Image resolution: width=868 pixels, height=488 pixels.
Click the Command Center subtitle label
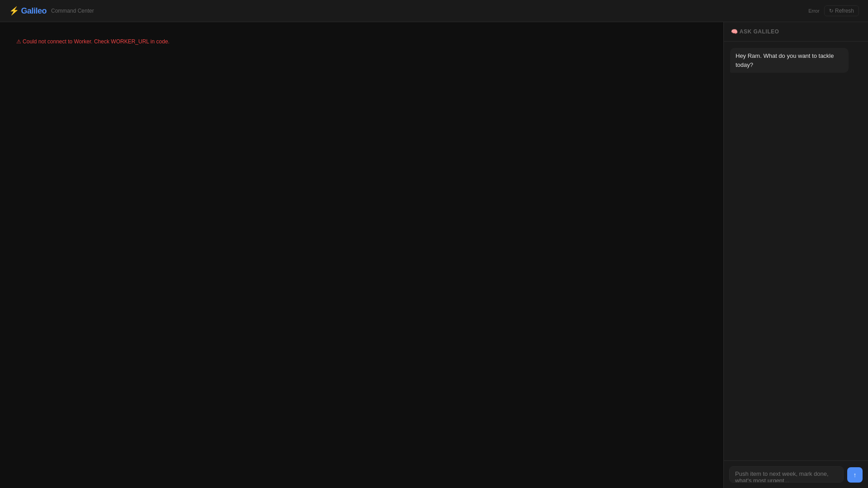pyautogui.click(x=72, y=11)
